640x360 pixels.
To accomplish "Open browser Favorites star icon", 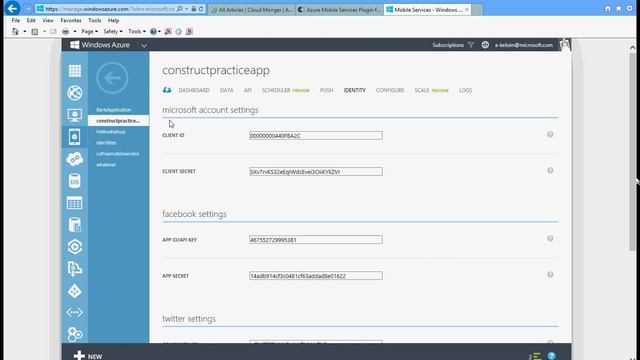I will 619,9.
